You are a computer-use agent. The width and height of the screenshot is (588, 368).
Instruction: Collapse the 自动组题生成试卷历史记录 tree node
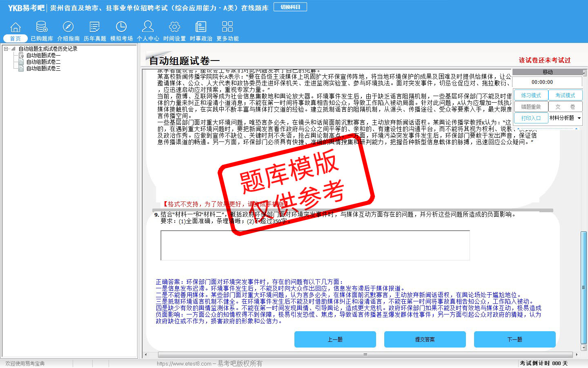point(6,49)
